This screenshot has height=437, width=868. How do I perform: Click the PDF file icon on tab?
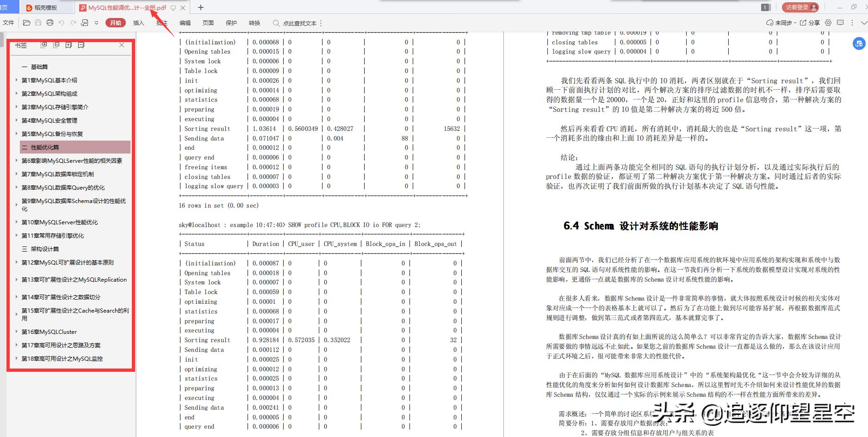[83, 8]
